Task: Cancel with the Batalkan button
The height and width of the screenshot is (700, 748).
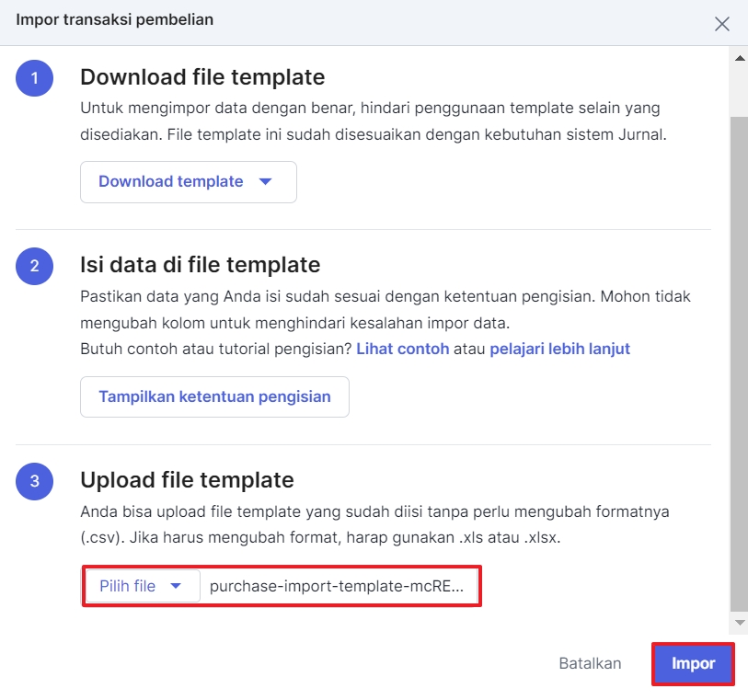Action: click(590, 663)
